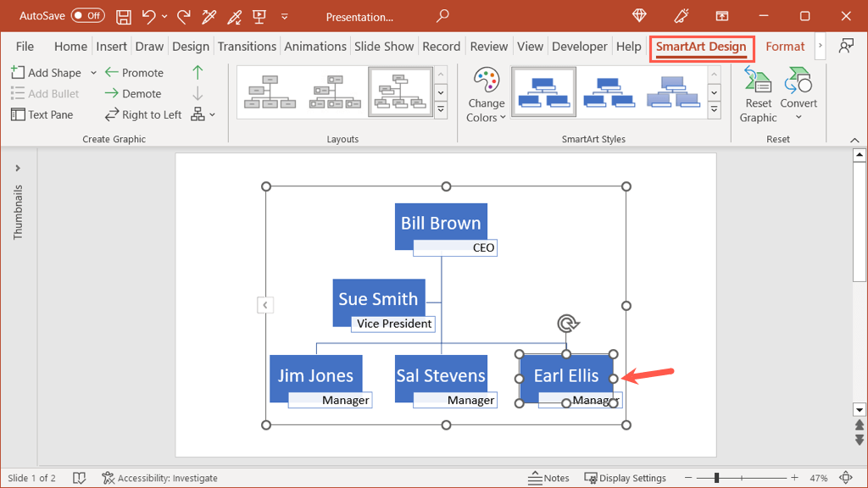Click the Save icon in title bar
The image size is (868, 488).
[x=124, y=16]
